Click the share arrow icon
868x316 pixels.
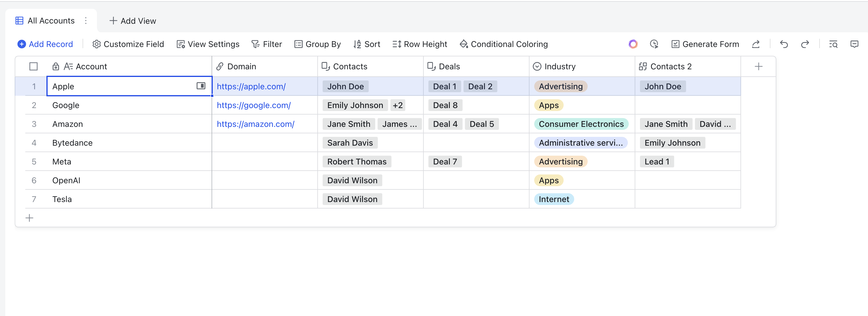pos(756,44)
